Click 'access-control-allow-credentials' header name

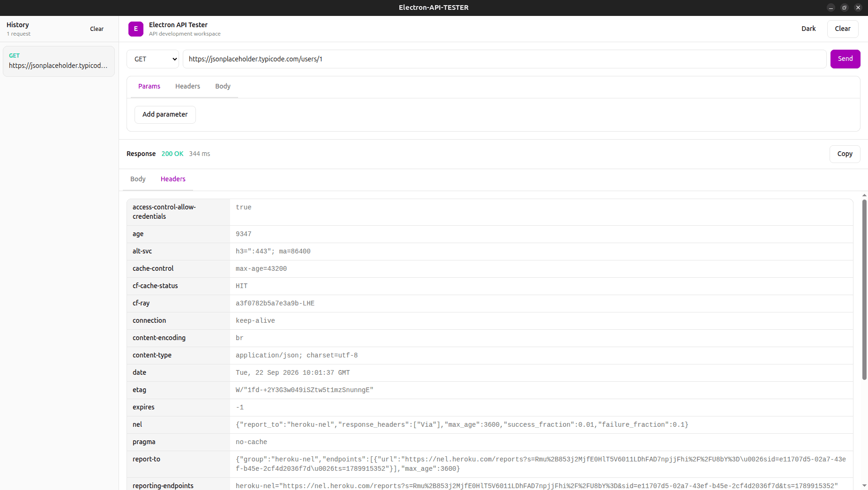point(164,212)
